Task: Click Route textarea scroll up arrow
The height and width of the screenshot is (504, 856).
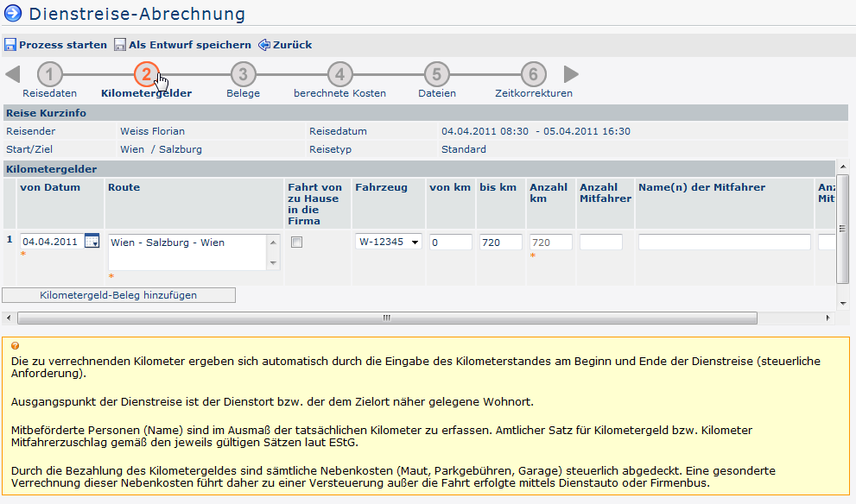Action: coord(274,243)
